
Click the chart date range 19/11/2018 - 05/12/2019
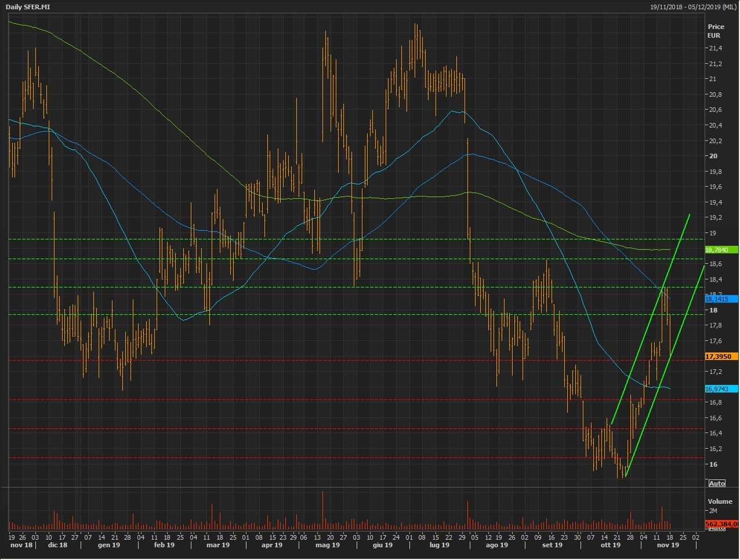[693, 7]
